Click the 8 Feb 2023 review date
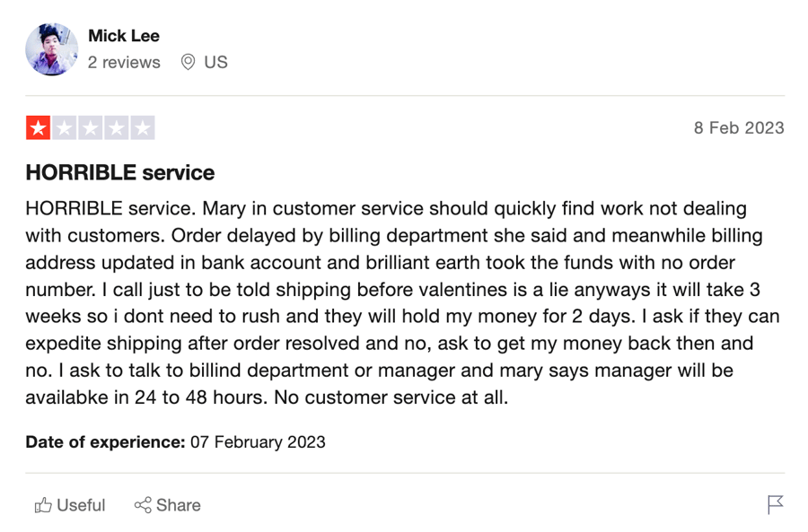Image resolution: width=808 pixels, height=532 pixels. 739,127
